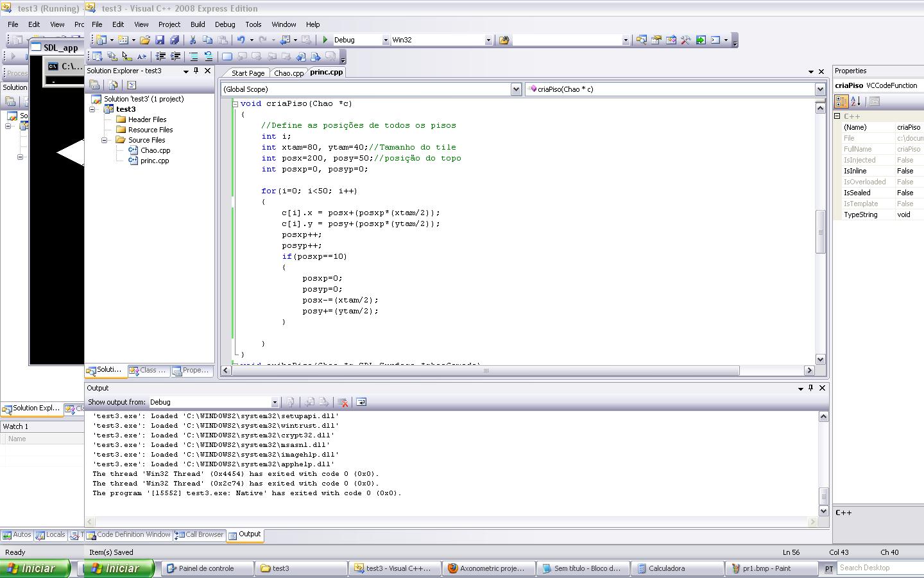Decrease line indent in text editor toolbar
Viewport: 924px width, 578px height.
[160, 57]
